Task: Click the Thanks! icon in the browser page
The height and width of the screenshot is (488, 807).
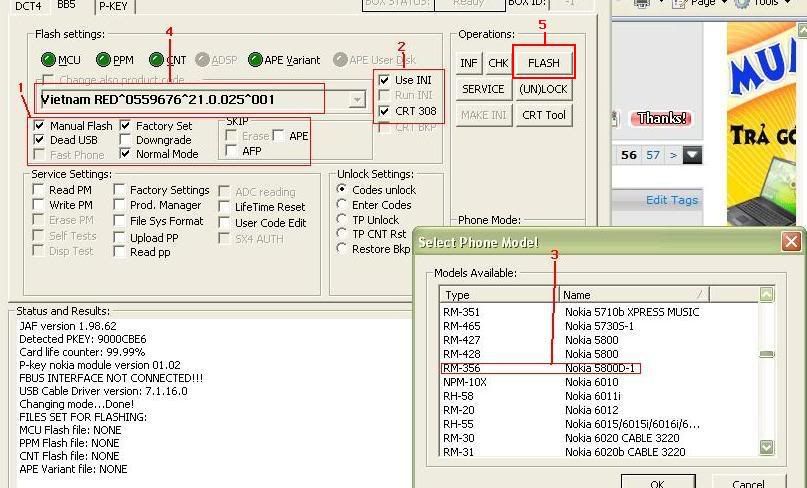Action: [x=660, y=118]
